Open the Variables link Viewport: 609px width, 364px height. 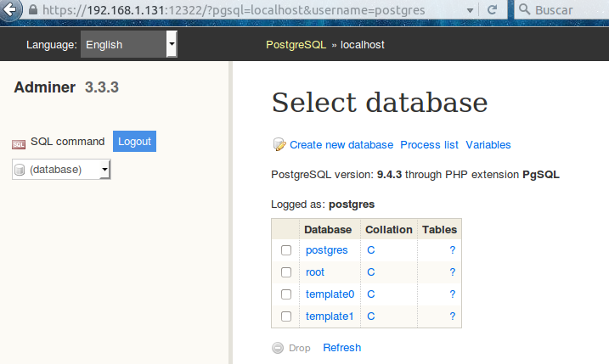(488, 145)
